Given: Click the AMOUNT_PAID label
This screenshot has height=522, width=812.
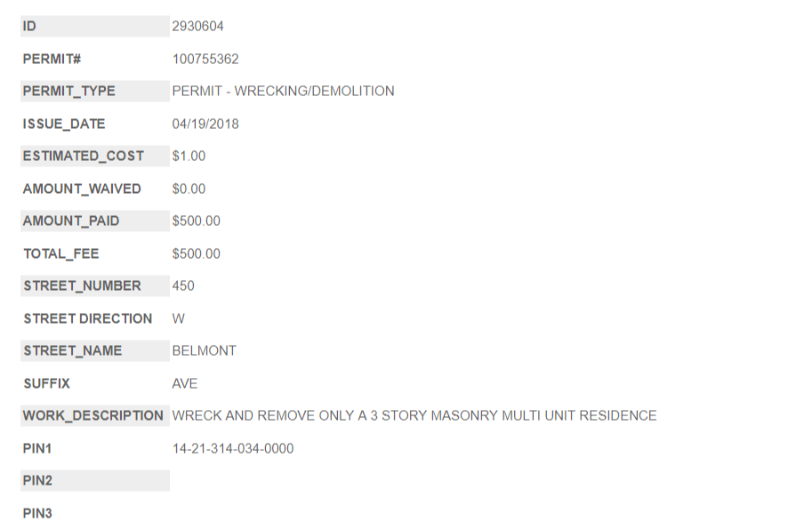Looking at the screenshot, I should (71, 221).
